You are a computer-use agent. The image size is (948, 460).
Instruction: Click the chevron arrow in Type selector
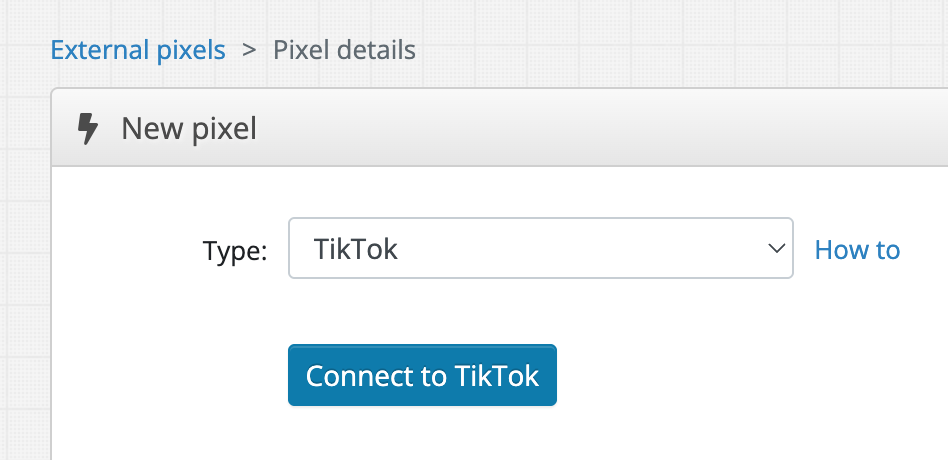(x=776, y=248)
